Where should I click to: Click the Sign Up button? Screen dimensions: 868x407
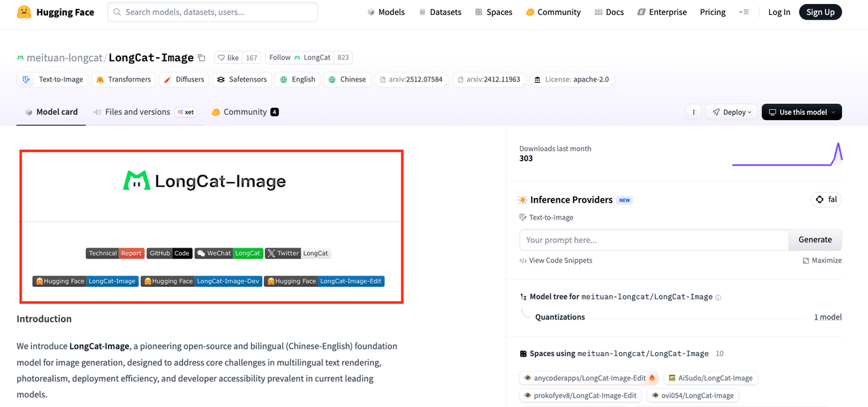821,12
